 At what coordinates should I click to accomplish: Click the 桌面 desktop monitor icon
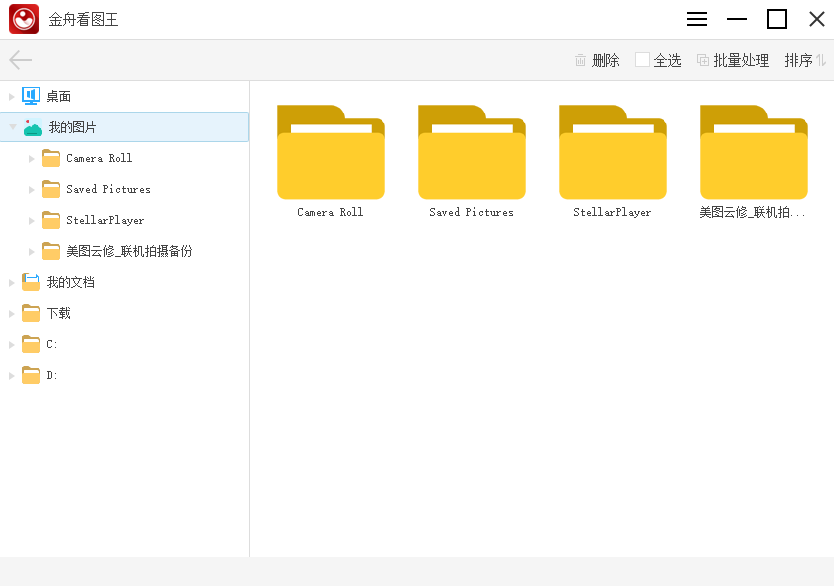point(31,96)
